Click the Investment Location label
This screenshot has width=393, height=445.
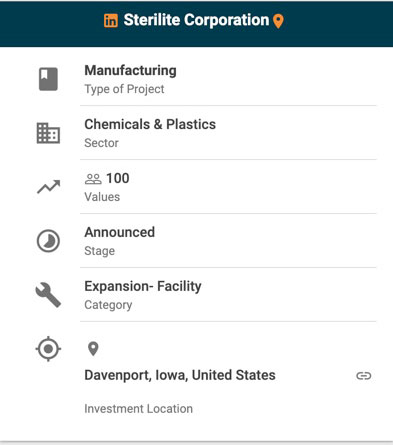pyautogui.click(x=138, y=409)
